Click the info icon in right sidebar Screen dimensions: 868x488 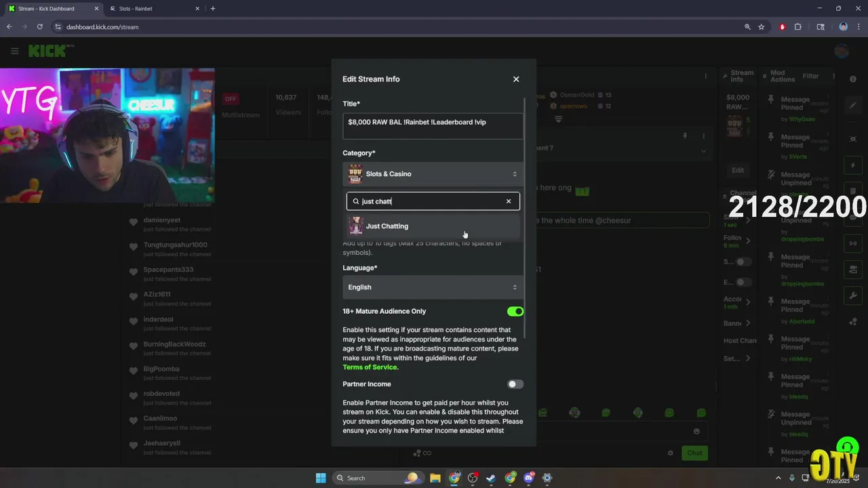(x=853, y=79)
